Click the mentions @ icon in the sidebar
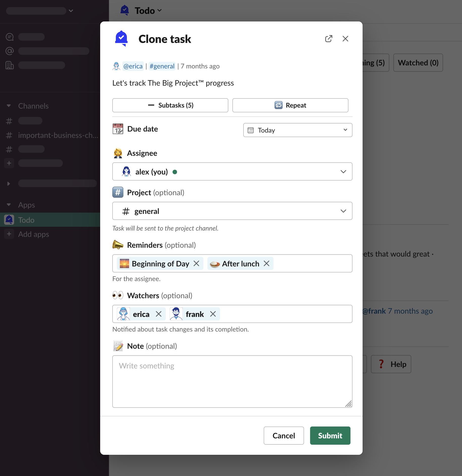The image size is (462, 476). click(x=10, y=51)
